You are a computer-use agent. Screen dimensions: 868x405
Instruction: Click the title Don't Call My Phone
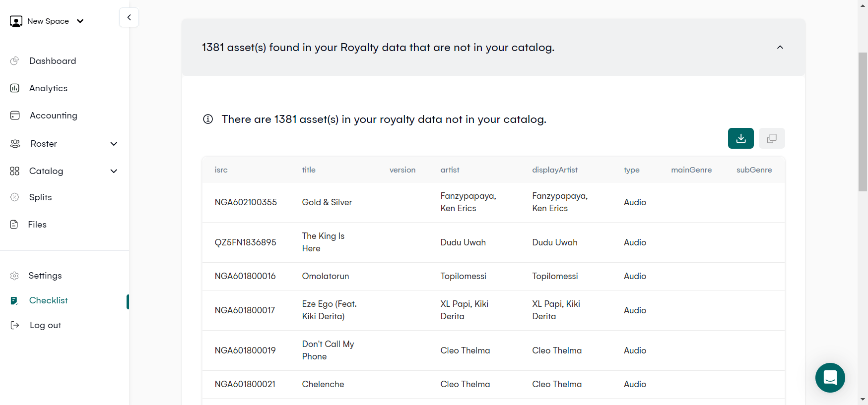[x=328, y=350]
